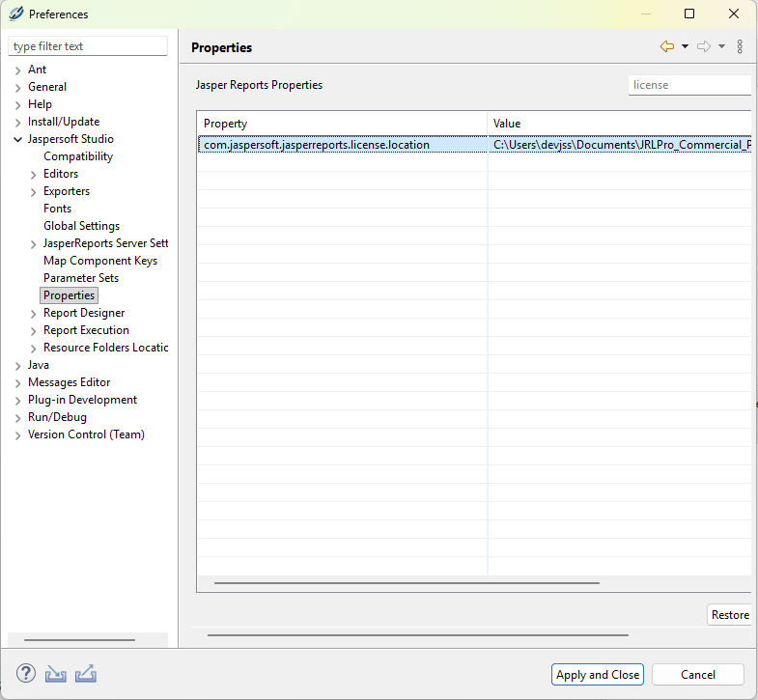Open Parameter Sets preference page

pos(81,278)
